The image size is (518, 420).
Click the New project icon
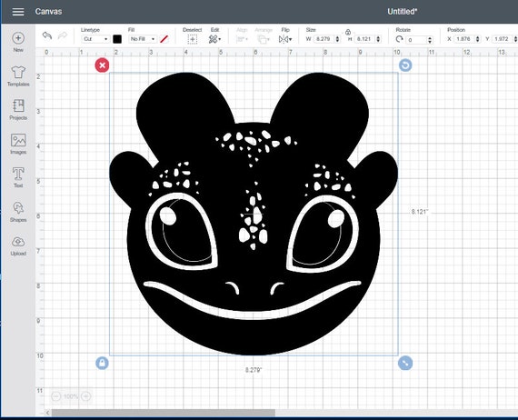(18, 38)
